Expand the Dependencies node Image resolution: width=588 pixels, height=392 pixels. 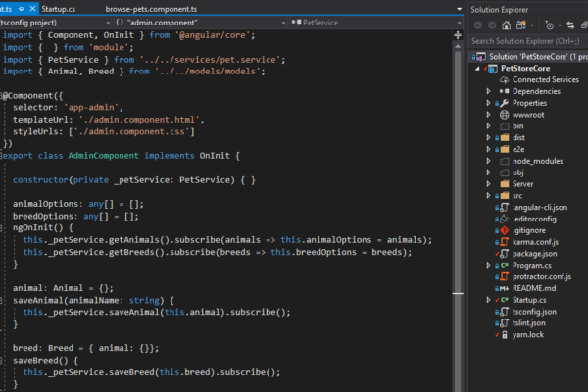click(x=488, y=91)
